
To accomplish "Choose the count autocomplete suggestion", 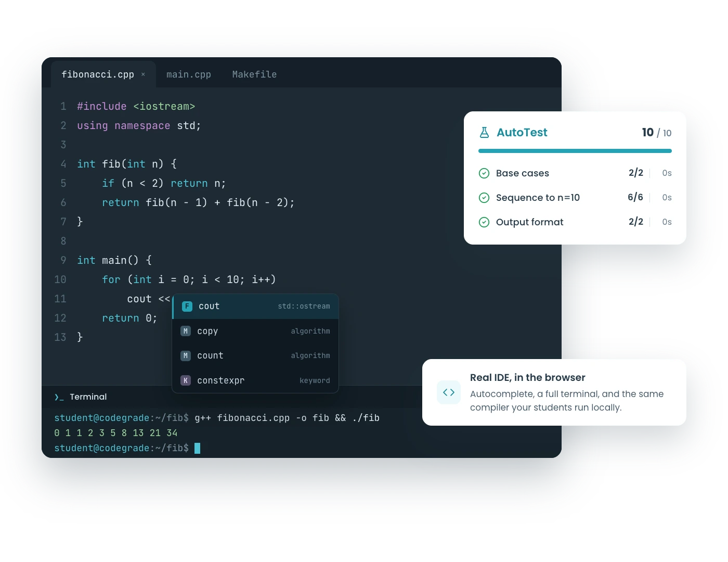I will point(255,355).
